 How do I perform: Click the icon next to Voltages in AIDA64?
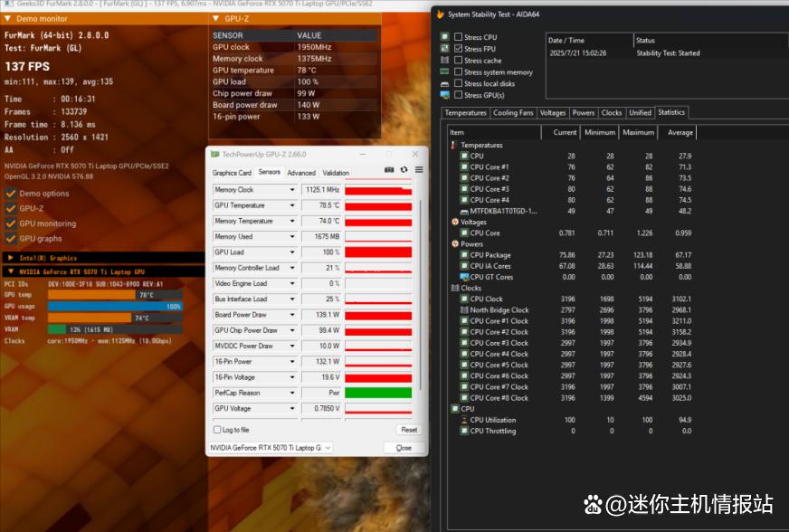[455, 222]
